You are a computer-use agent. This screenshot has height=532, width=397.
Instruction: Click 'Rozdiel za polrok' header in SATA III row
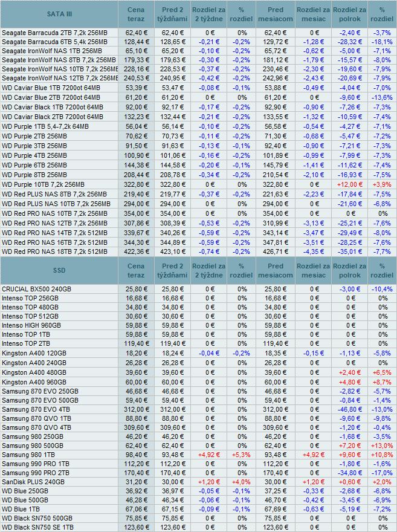(349, 15)
